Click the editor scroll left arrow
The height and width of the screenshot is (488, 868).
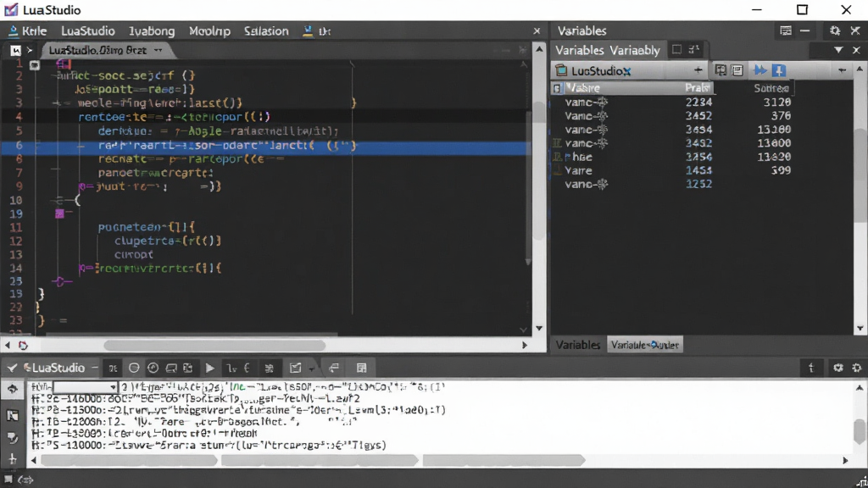point(7,346)
